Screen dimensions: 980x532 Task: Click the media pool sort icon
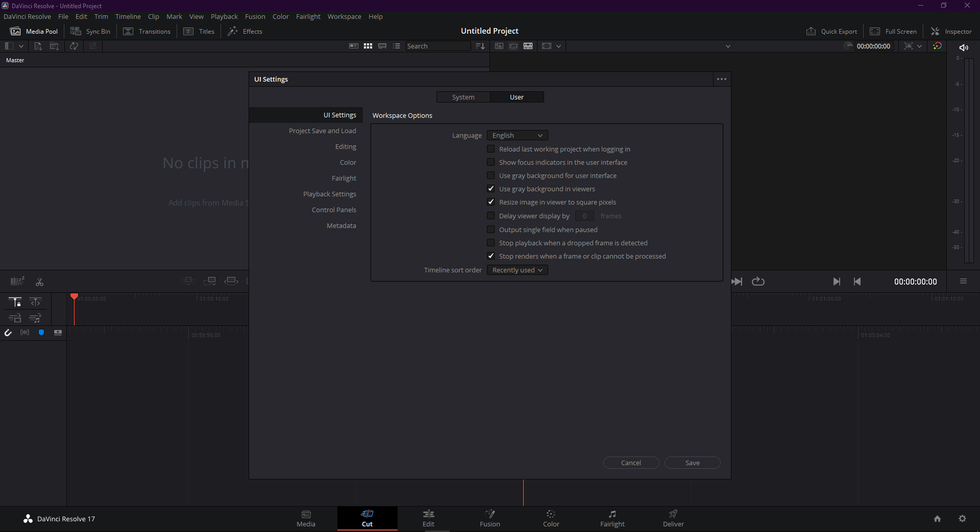click(x=480, y=46)
